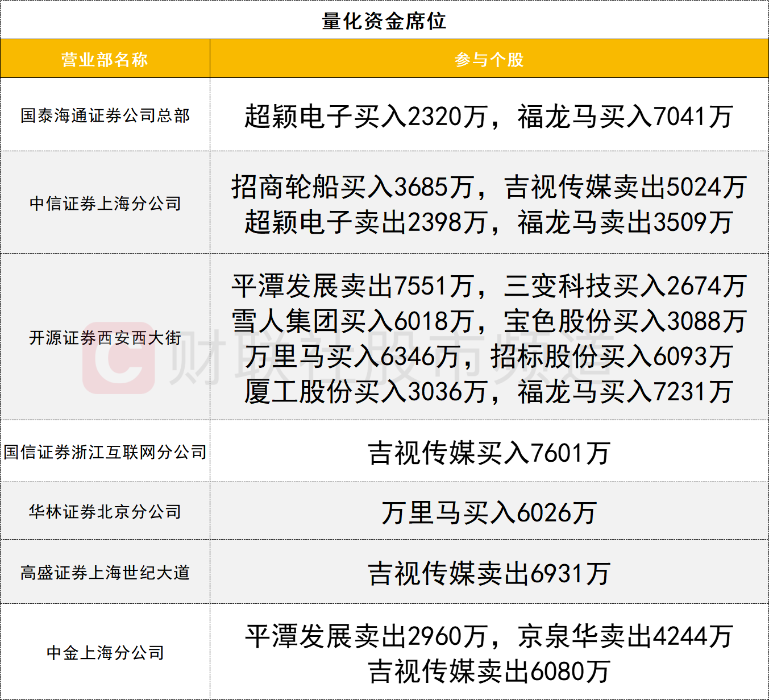Select the 营业部名称 column header
769x700 pixels.
[105, 59]
